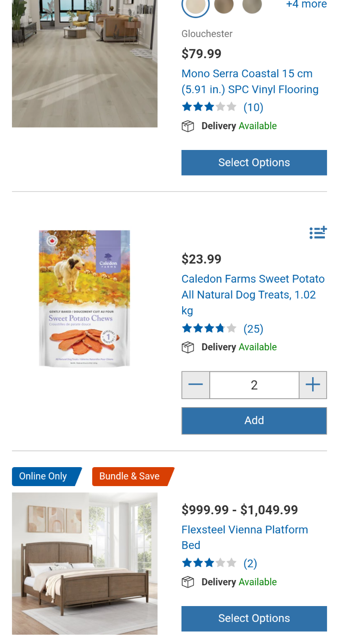This screenshot has height=644, width=339.
Task: Click the sweet potato chews product image
Action: pos(84,298)
